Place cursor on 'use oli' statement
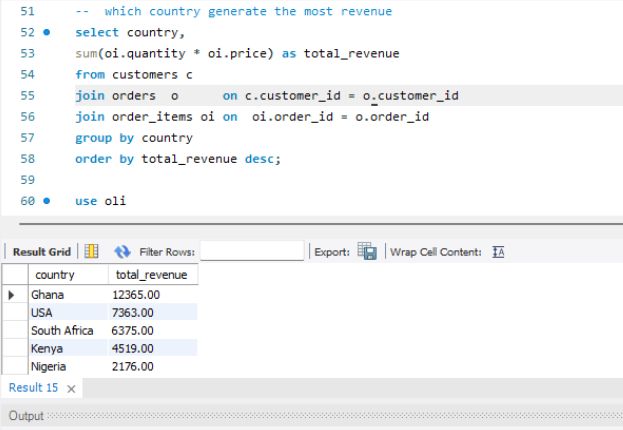This screenshot has width=623, height=430. (x=101, y=201)
